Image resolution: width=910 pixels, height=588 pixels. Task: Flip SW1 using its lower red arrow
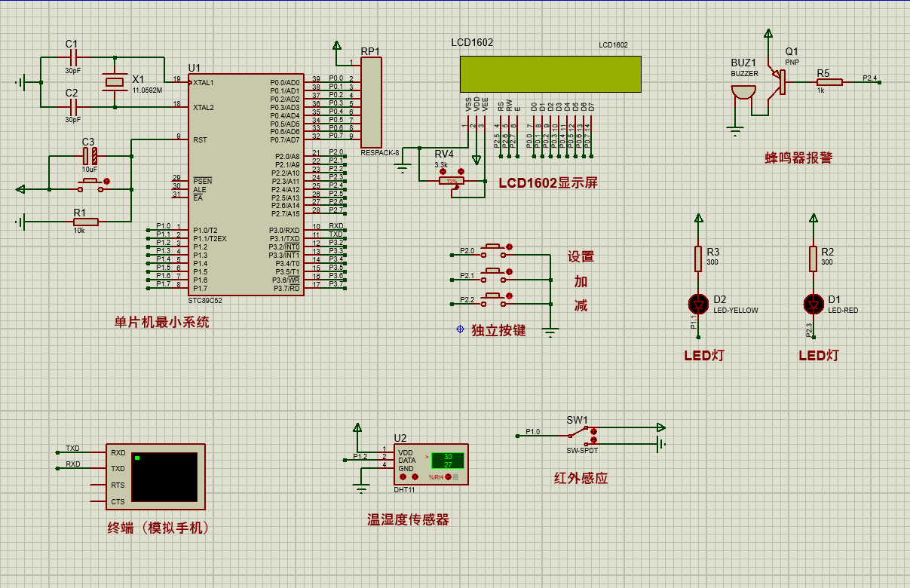click(x=593, y=439)
